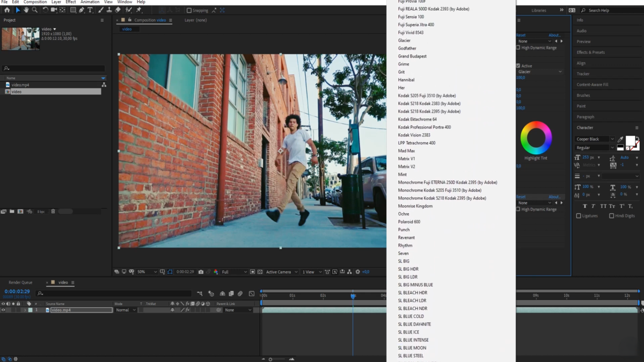Viewport: 644px width, 362px height.
Task: Select the Puppet Pin tool
Action: tap(138, 10)
